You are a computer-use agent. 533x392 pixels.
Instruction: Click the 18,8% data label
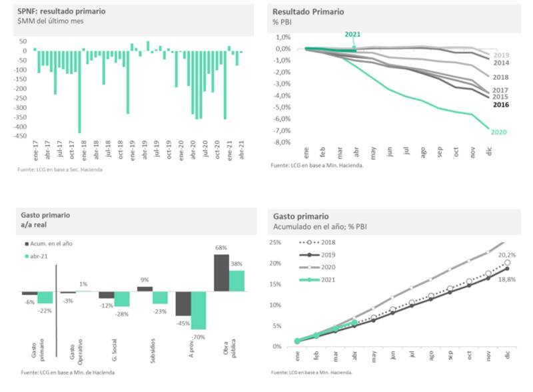point(507,280)
